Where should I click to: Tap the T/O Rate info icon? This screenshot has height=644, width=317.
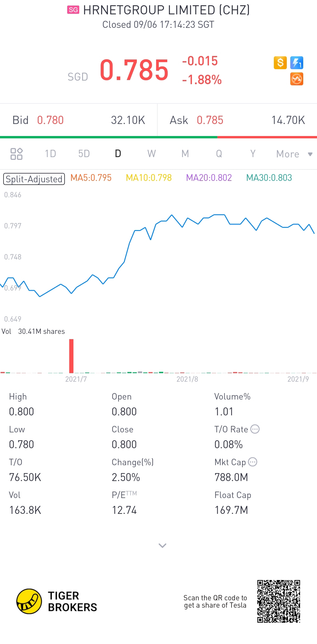255,429
